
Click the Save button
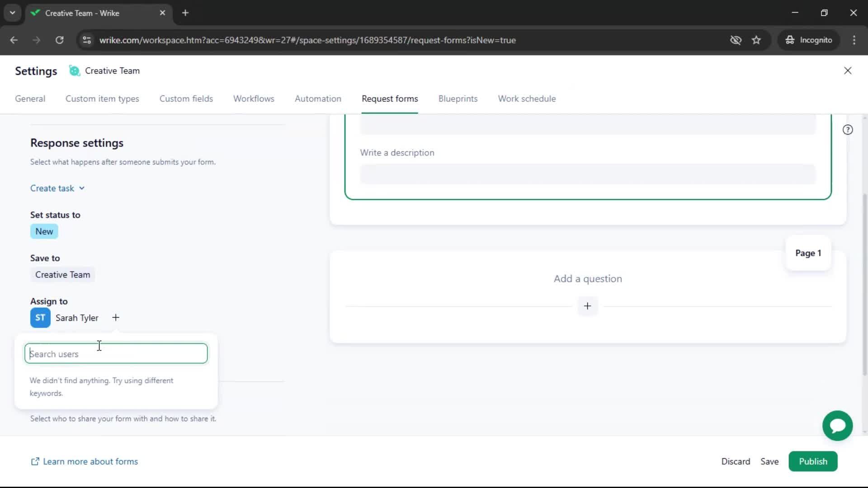click(x=769, y=461)
